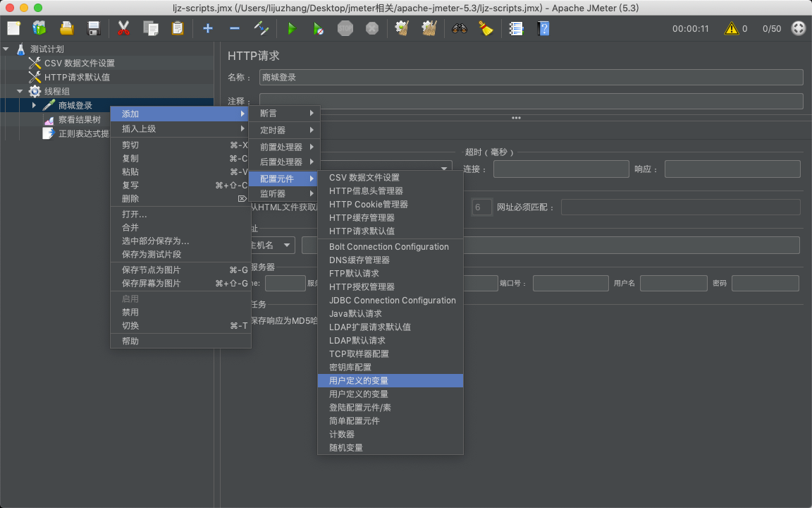The width and height of the screenshot is (812, 508).
Task: Click the Copy icon in toolbar
Action: click(151, 28)
